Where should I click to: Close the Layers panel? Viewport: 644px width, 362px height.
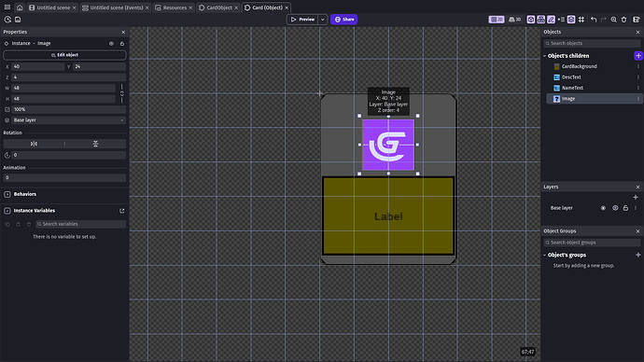point(637,187)
